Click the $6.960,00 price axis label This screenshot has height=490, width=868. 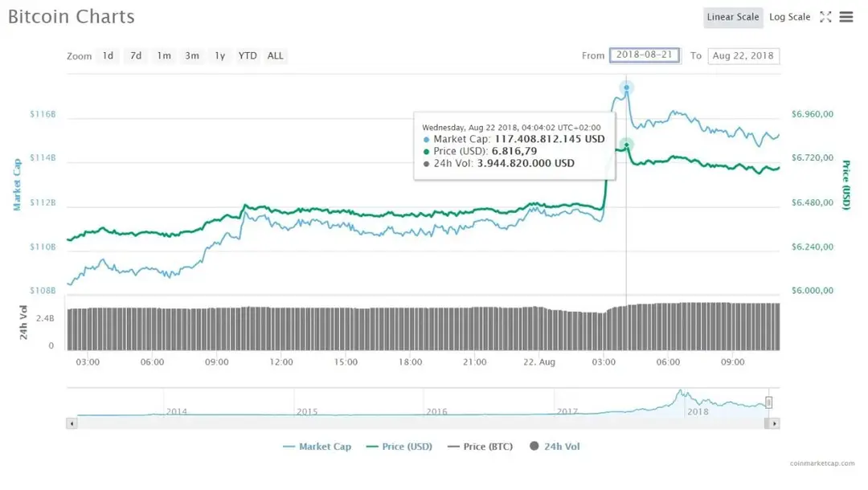812,115
